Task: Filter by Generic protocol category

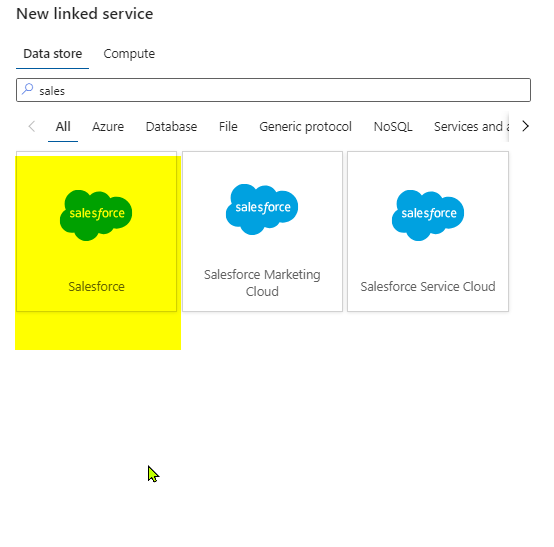Action: coord(306,127)
